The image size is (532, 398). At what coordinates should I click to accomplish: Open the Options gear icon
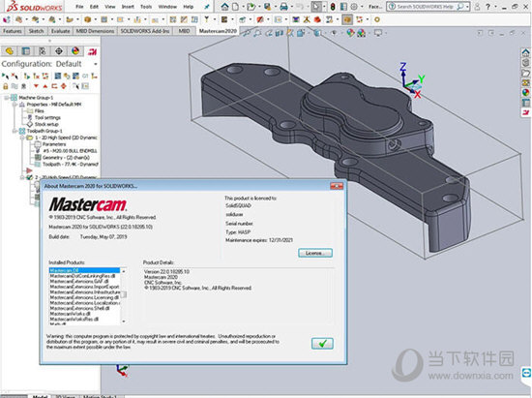click(x=354, y=7)
